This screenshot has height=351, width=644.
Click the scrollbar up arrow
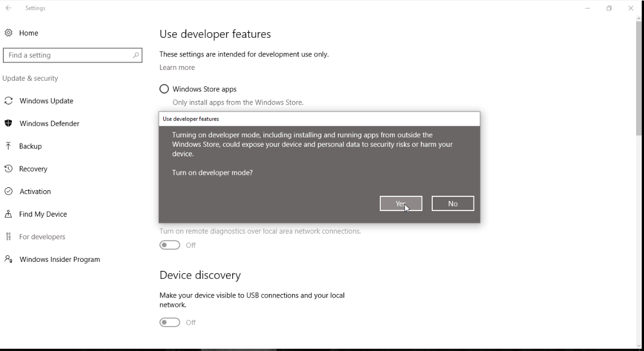pyautogui.click(x=639, y=18)
